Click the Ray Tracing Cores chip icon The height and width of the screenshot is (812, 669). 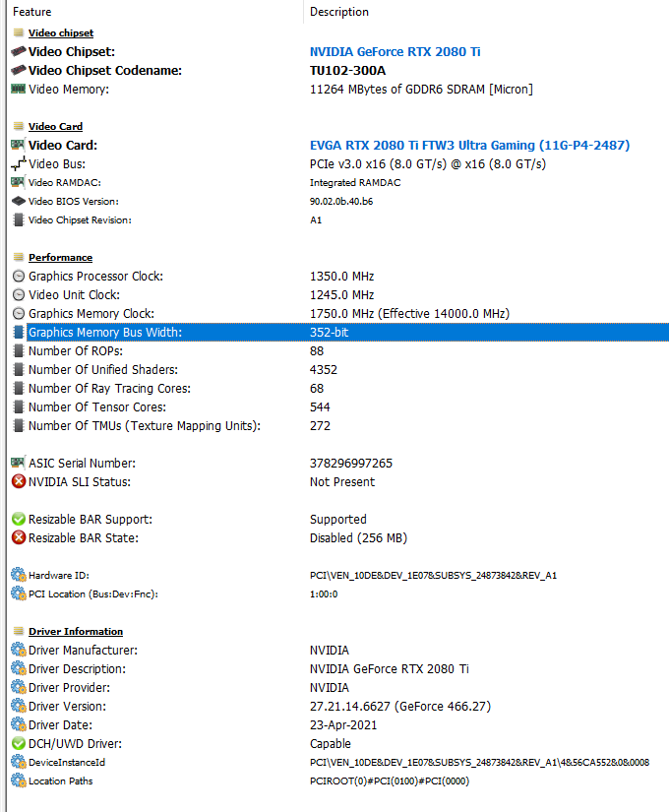18,388
